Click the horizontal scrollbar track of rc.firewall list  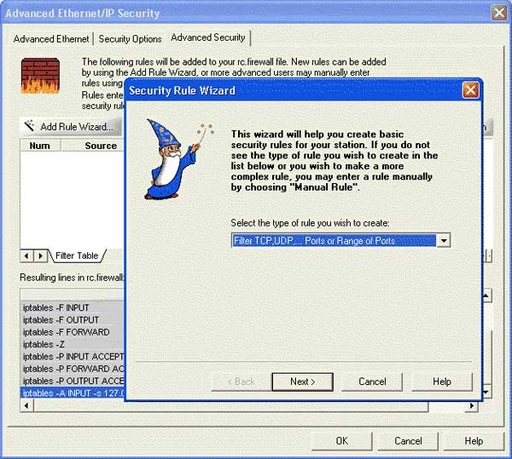[x=447, y=406]
